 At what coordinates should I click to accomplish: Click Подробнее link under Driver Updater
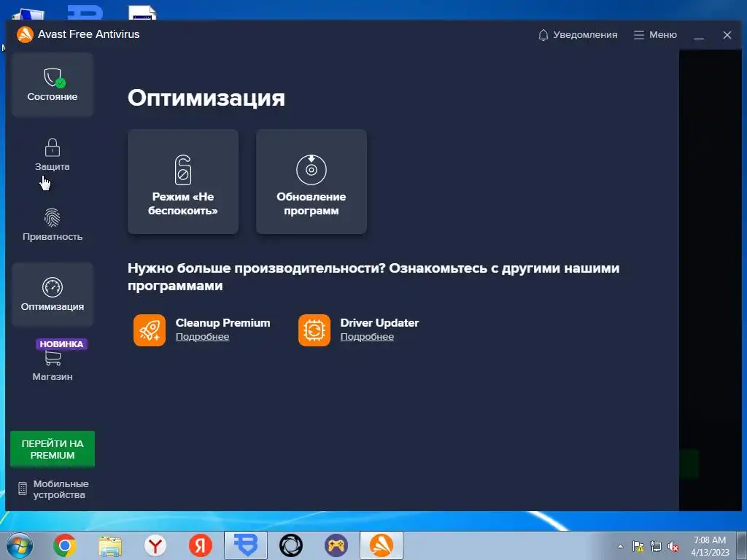click(x=367, y=337)
